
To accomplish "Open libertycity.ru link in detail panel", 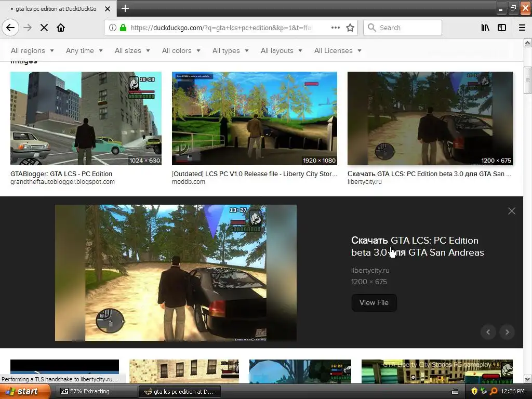I will [x=370, y=270].
